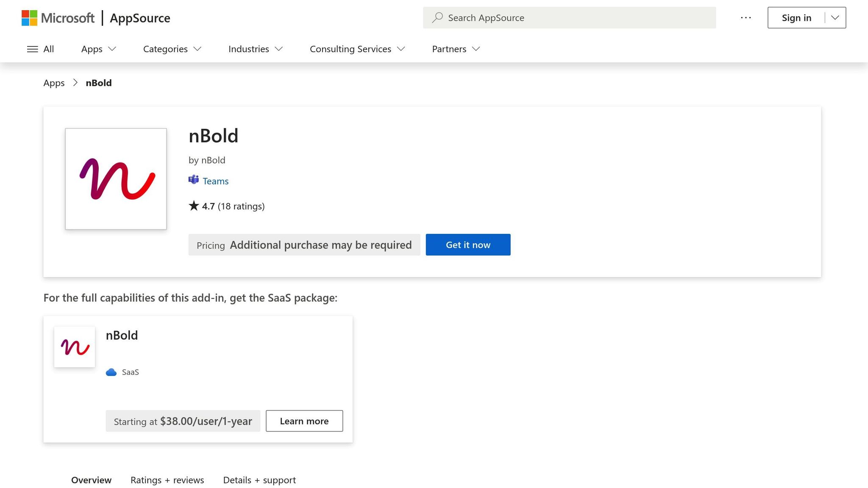The height and width of the screenshot is (488, 868).
Task: Open the All hamburger menu
Action: coord(40,49)
